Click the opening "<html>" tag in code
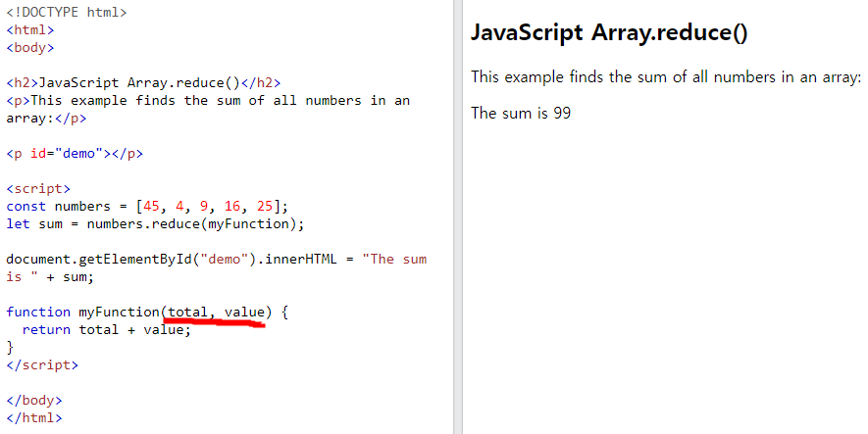The image size is (868, 434). (x=29, y=29)
